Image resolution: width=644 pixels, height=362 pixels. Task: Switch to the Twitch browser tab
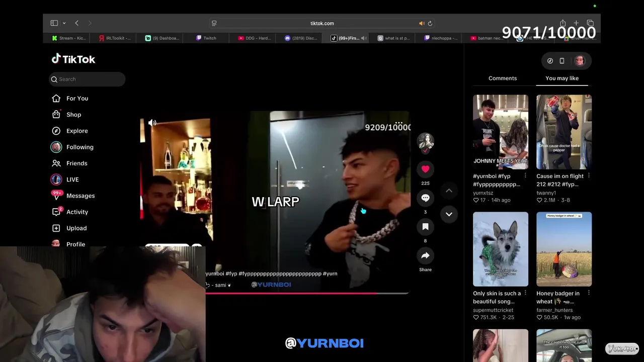[x=206, y=38]
